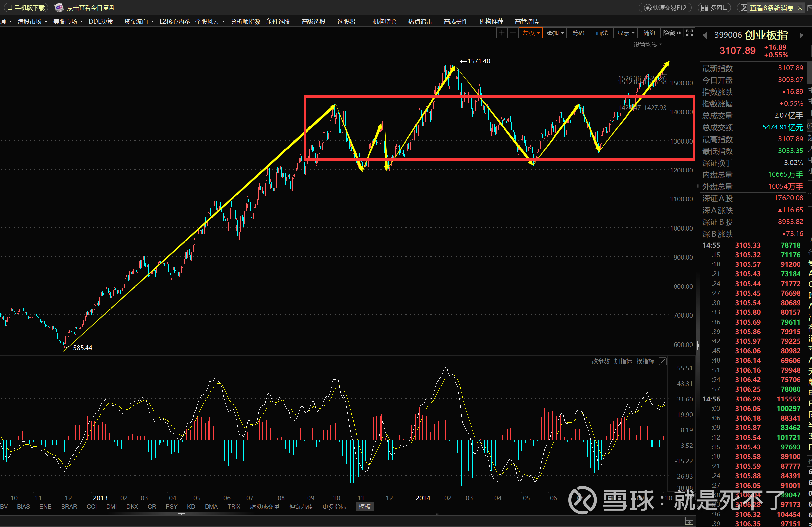
Task: Select the TRIX indicator tab
Action: point(234,507)
